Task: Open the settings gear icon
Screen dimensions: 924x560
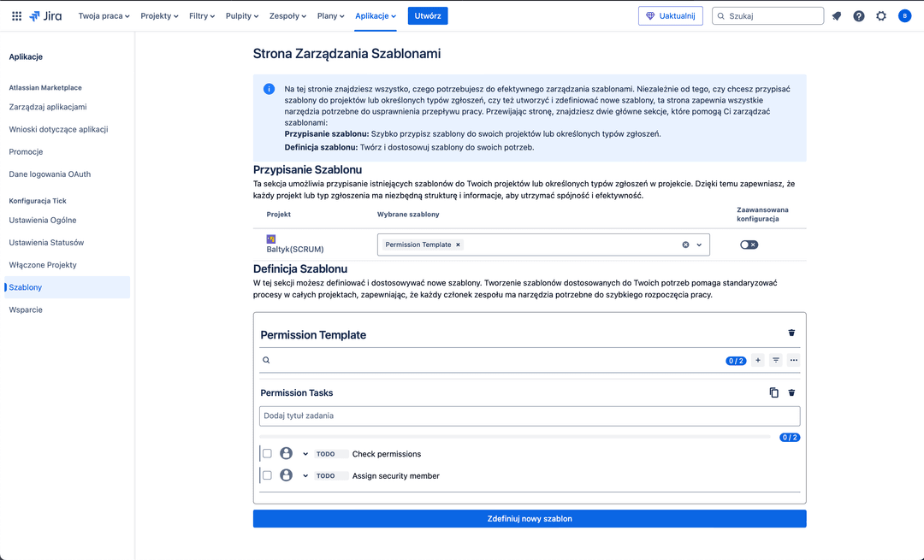Action: pos(881,16)
